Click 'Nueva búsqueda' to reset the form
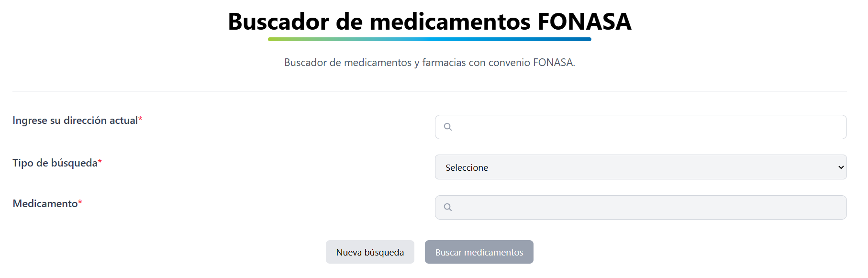 [x=370, y=252]
